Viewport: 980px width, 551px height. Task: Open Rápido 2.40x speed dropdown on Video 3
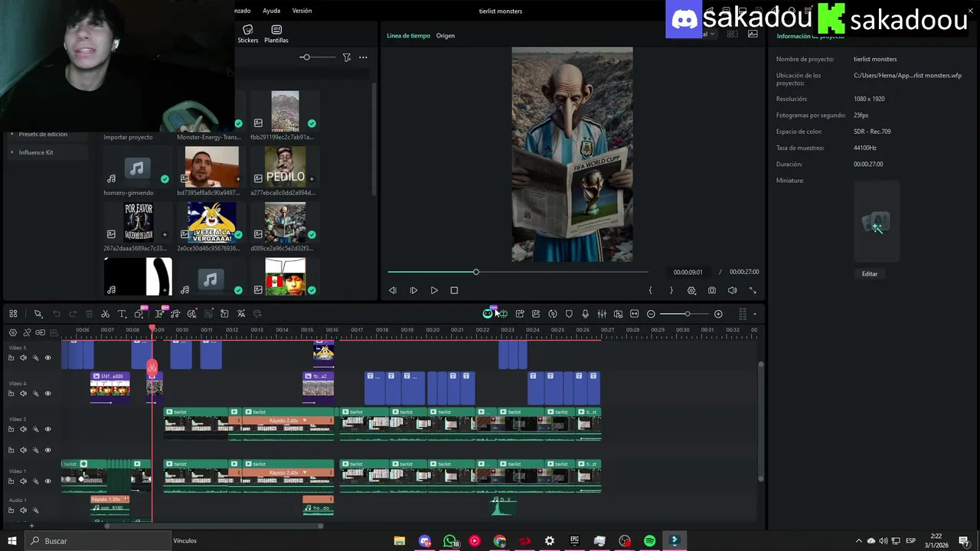(305, 421)
